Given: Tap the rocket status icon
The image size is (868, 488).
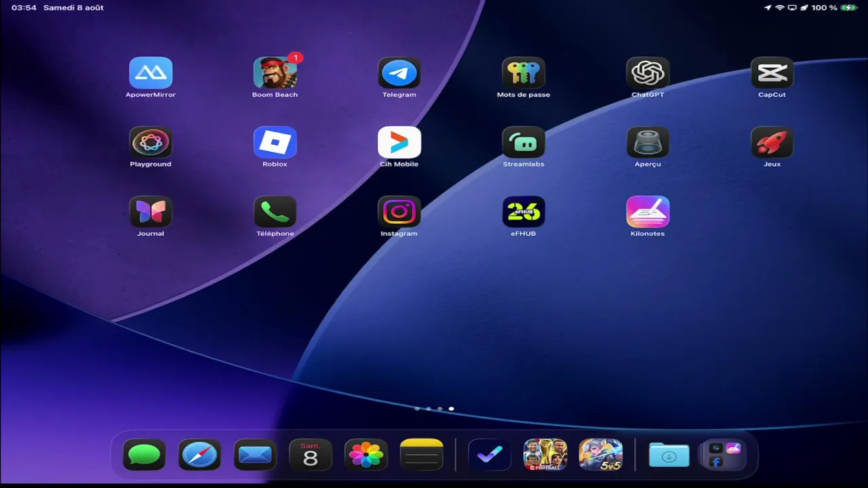Looking at the screenshot, I should 804,7.
